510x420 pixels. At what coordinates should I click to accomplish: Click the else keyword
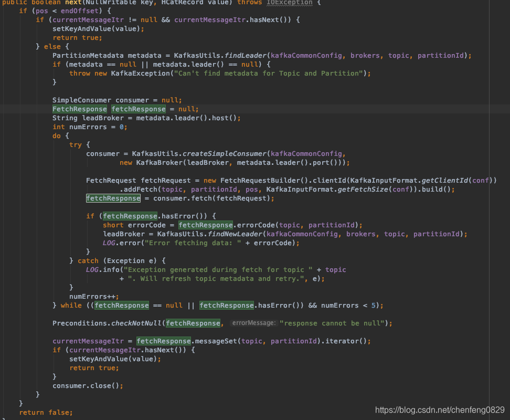[52, 47]
